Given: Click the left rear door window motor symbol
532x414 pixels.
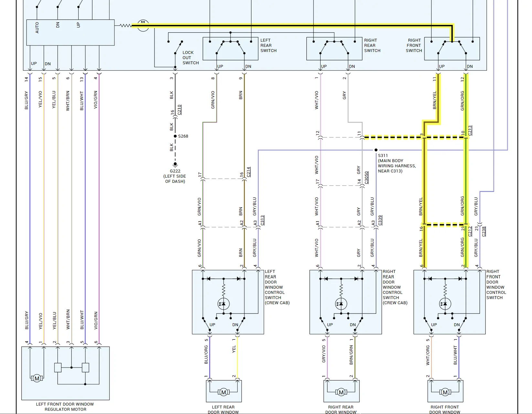Looking at the screenshot, I should 224,392.
